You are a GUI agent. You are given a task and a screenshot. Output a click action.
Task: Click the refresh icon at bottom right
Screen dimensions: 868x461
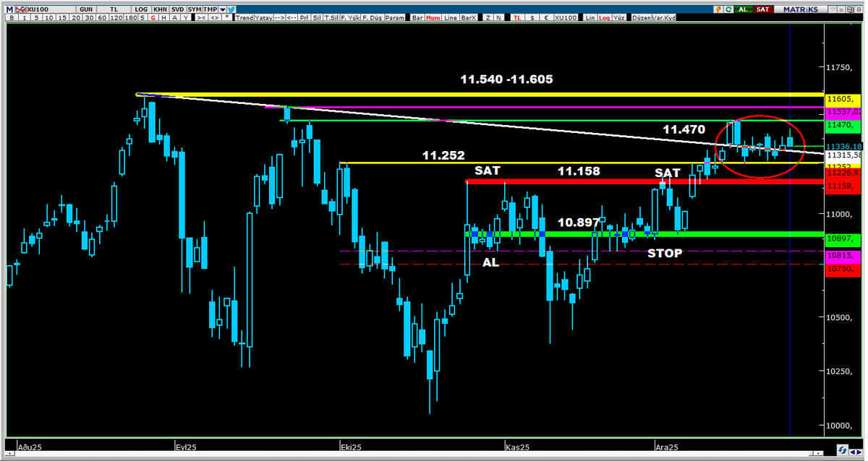(842, 449)
